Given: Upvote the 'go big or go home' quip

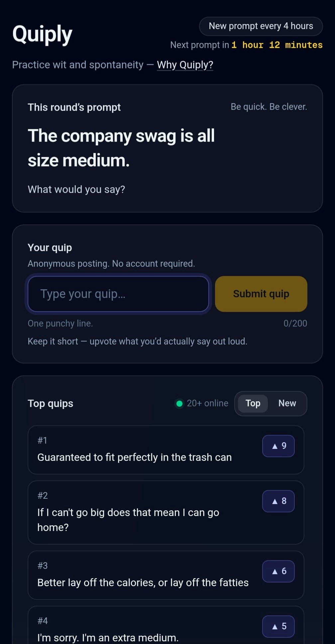Looking at the screenshot, I should 278,501.
